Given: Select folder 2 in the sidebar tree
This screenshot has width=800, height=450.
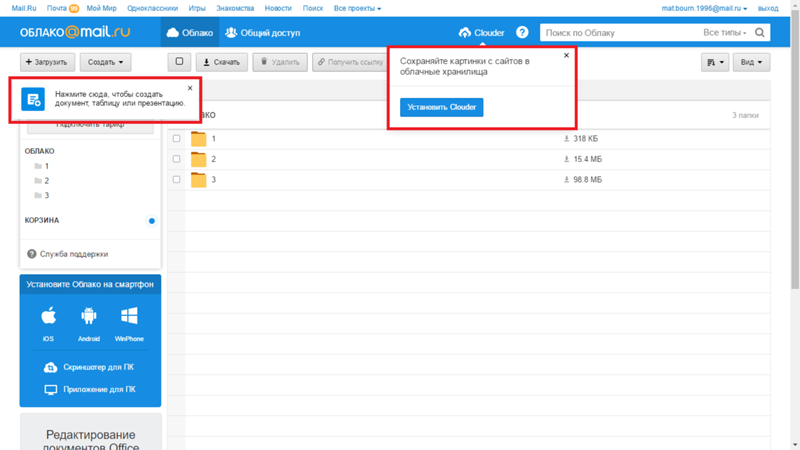Looking at the screenshot, I should pos(42,181).
